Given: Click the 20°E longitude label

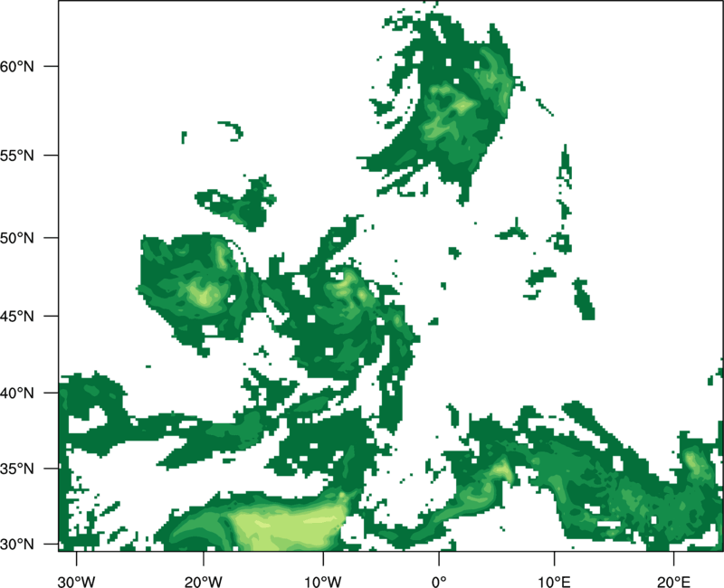Looking at the screenshot, I should pos(673,581).
